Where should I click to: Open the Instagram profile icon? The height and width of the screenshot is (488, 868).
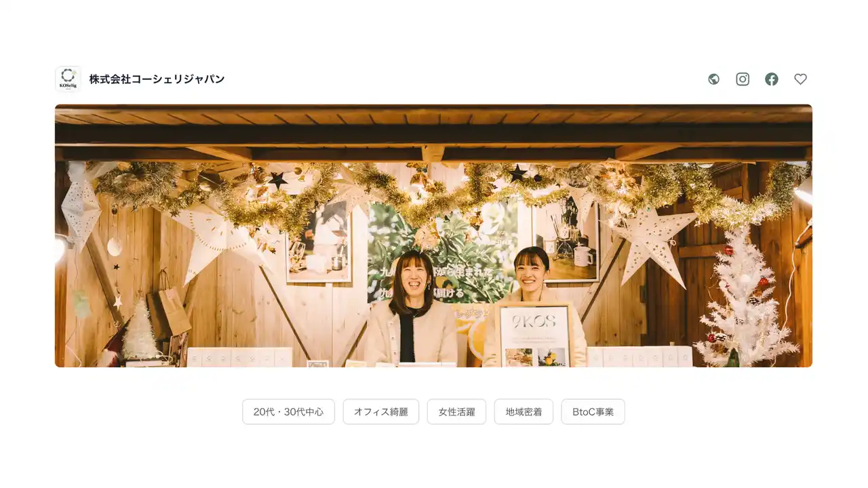(x=743, y=79)
